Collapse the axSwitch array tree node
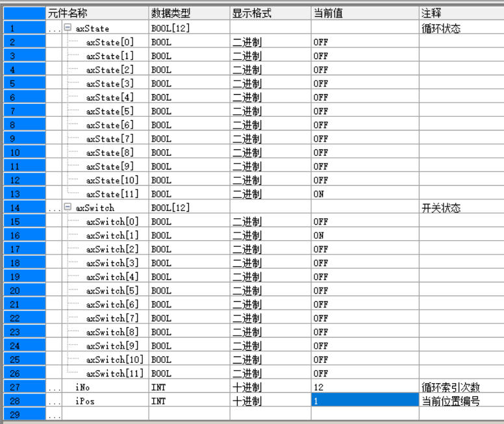This screenshot has height=424, width=504. [68, 208]
